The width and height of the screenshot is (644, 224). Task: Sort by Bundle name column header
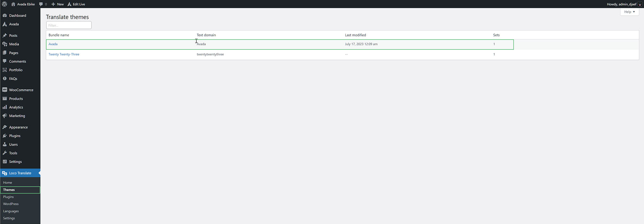coord(59,35)
